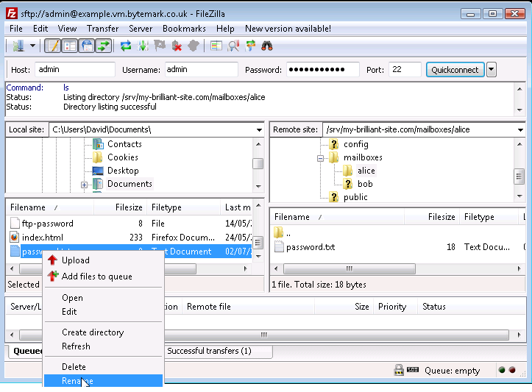Choose Refresh from context menu
This screenshot has height=392, width=532.
pyautogui.click(x=103, y=346)
